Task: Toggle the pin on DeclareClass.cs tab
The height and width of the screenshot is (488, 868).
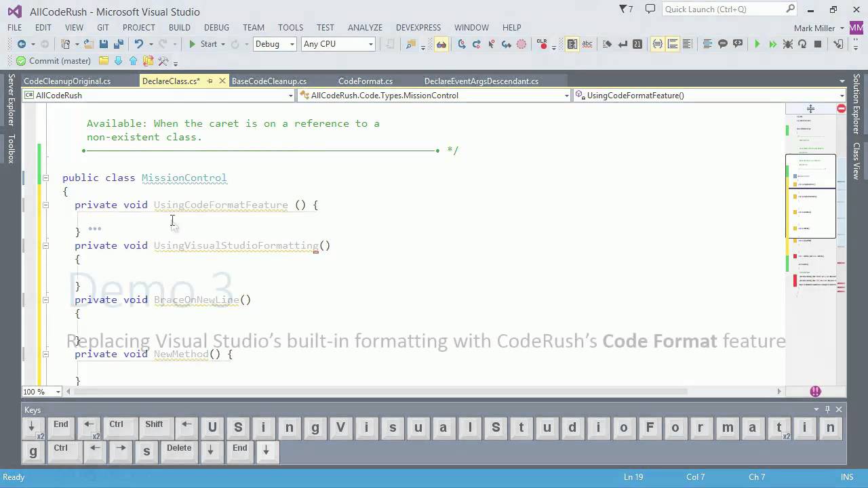Action: pyautogui.click(x=210, y=81)
